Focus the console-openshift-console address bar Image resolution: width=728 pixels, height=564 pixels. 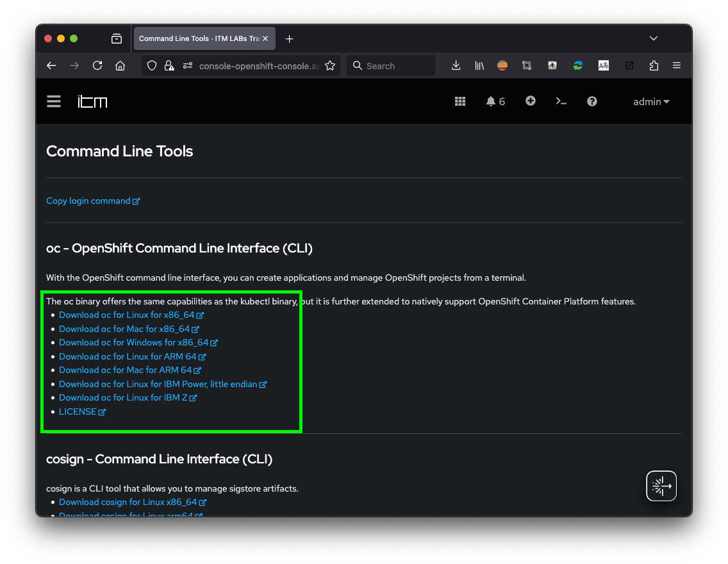pyautogui.click(x=259, y=66)
